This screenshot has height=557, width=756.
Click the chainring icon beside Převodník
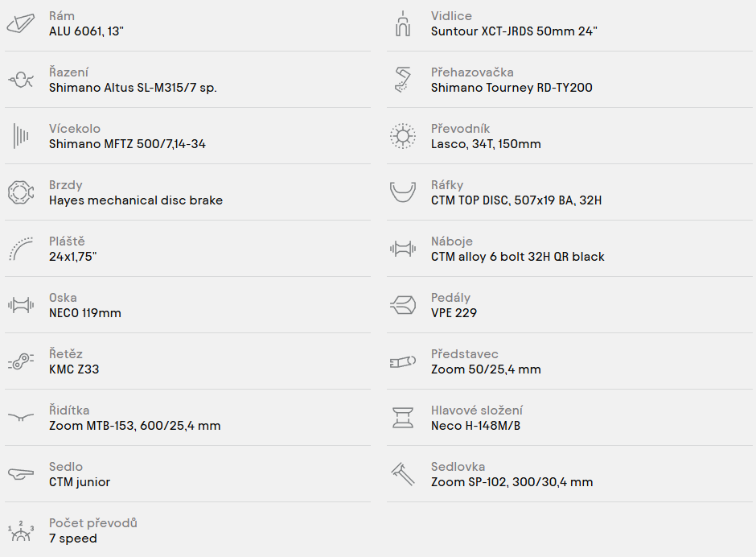point(403,136)
